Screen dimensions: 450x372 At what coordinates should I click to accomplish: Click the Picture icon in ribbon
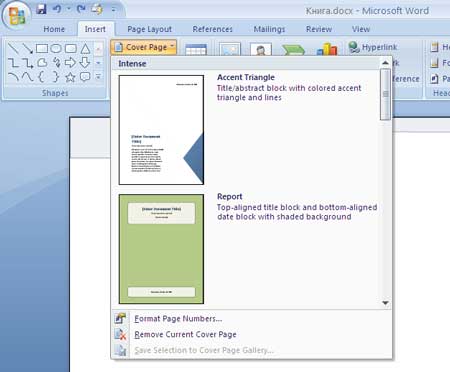point(230,49)
